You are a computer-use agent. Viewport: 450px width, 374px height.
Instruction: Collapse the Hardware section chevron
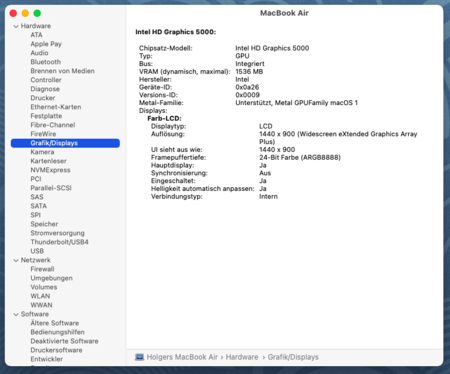16,26
